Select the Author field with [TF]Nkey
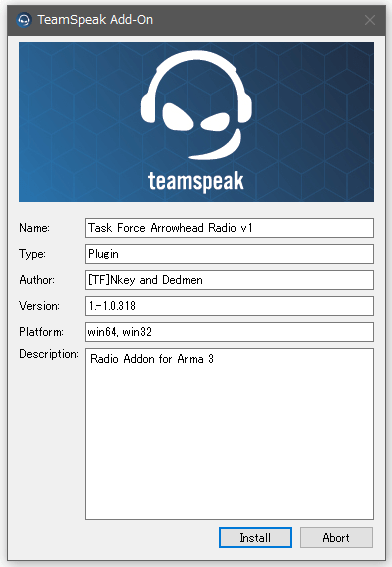This screenshot has height=567, width=392. coord(229,280)
